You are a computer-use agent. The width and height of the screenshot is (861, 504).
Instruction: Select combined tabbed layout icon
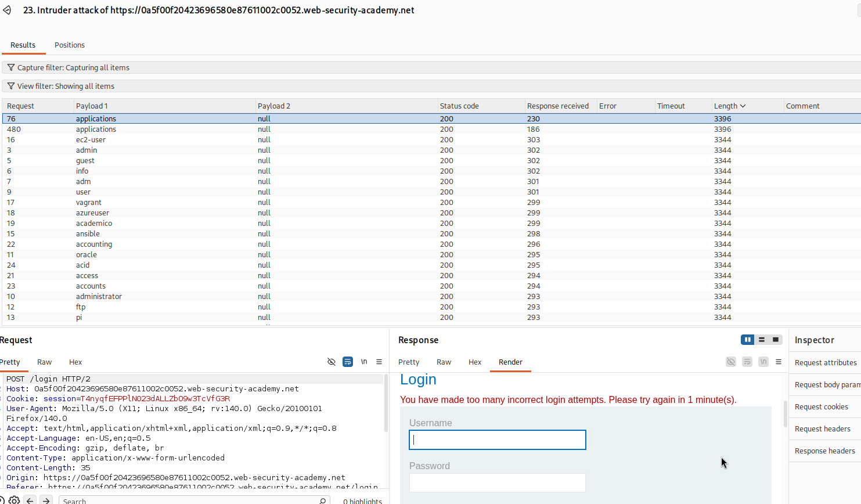click(x=776, y=340)
